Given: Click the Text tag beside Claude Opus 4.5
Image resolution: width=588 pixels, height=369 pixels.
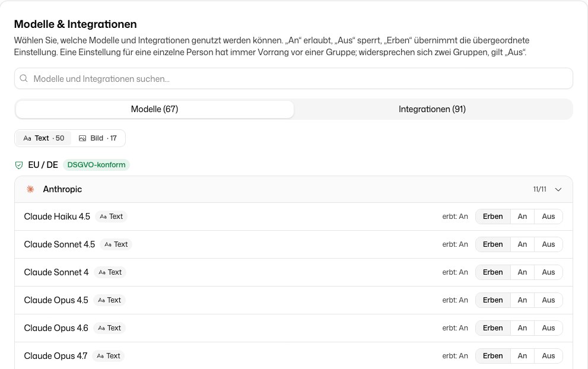Looking at the screenshot, I should pos(110,300).
